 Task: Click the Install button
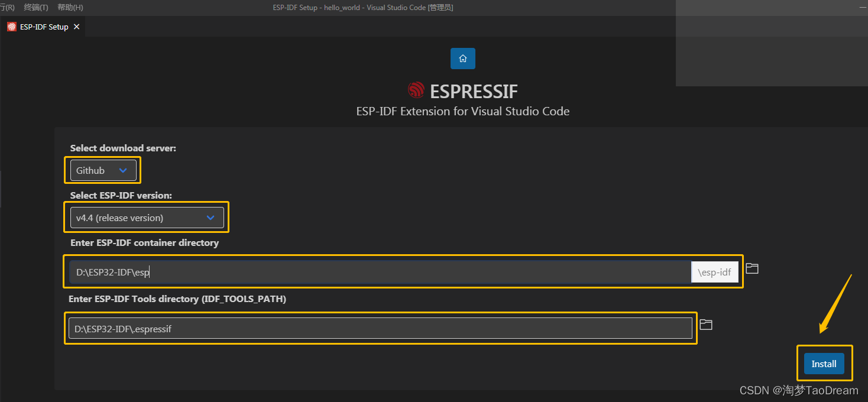[x=824, y=364]
